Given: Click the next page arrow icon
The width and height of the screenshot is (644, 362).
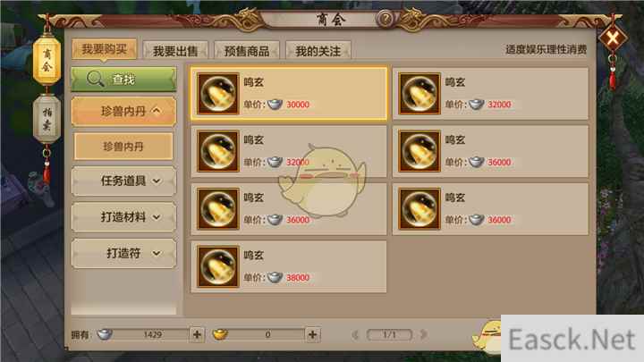Looking at the screenshot, I should pyautogui.click(x=424, y=334).
